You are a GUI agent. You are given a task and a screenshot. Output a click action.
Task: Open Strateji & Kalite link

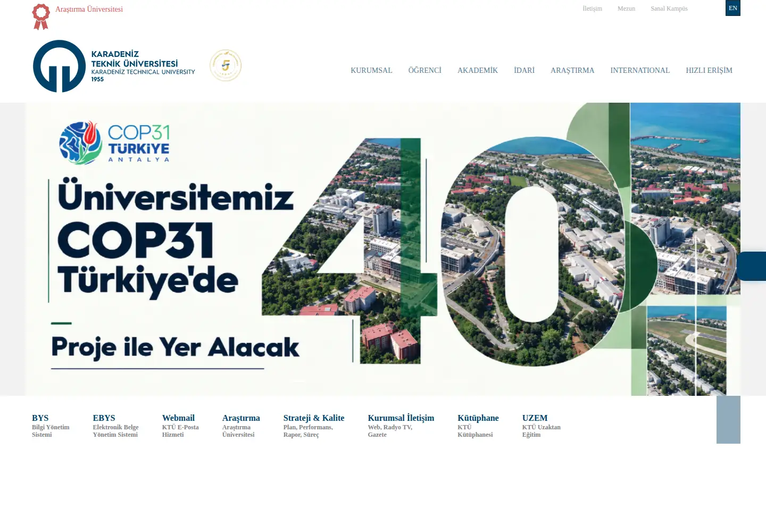[314, 426]
